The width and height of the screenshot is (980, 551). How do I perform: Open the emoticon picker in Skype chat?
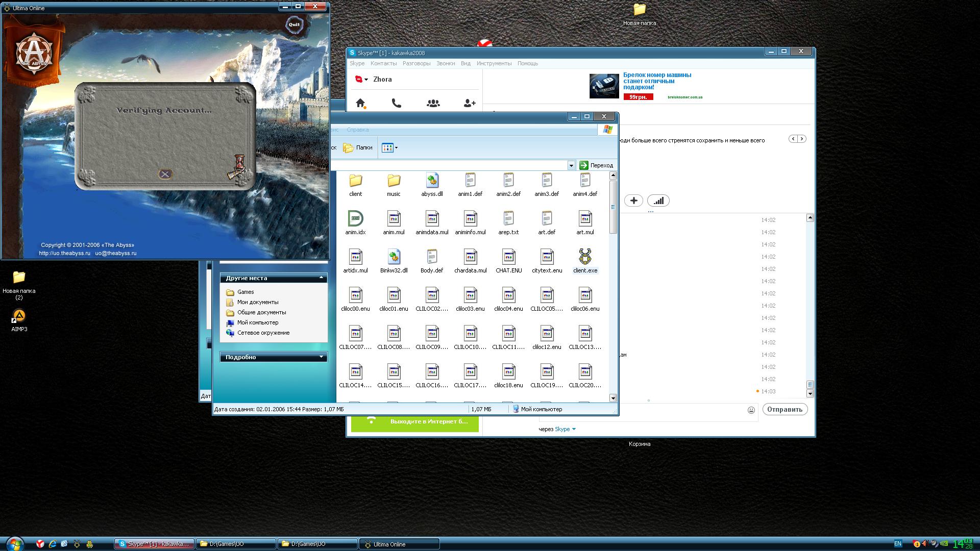click(x=751, y=410)
